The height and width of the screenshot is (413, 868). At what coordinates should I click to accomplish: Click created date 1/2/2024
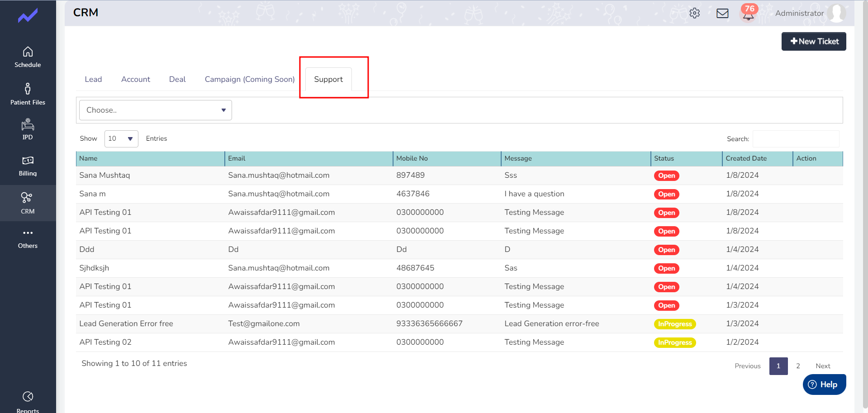tap(742, 342)
